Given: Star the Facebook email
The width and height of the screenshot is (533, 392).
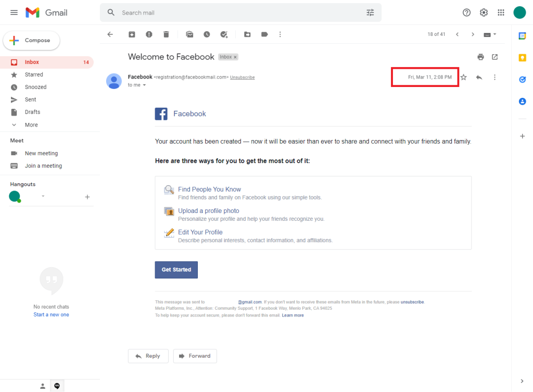Looking at the screenshot, I should coord(464,77).
